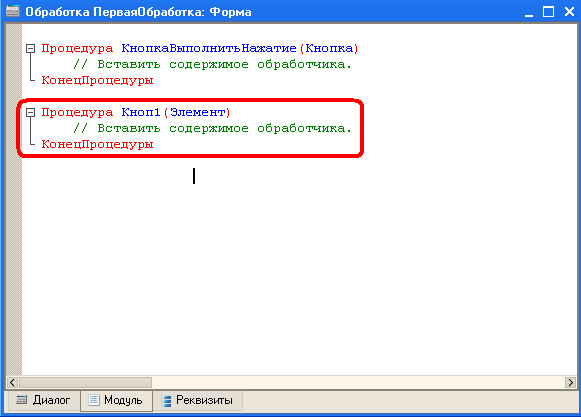
Task: Click the comment inside the Кноп1 procedure
Action: [212, 128]
